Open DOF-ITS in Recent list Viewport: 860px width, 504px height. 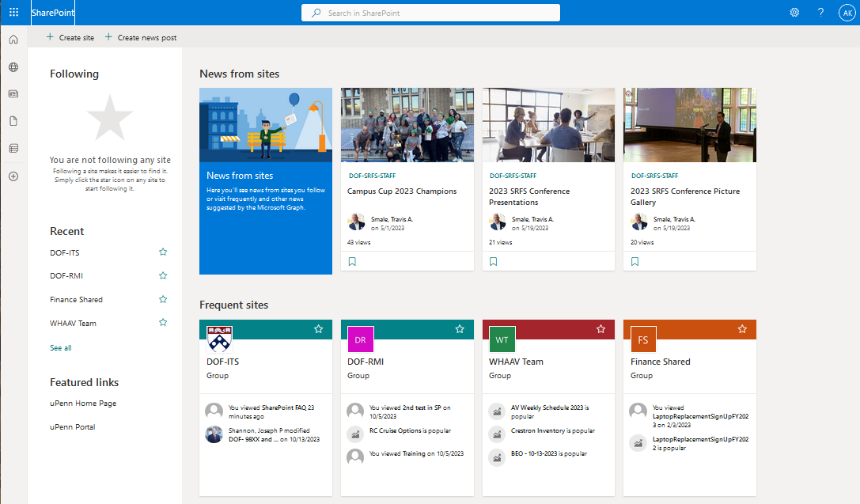pyautogui.click(x=65, y=253)
